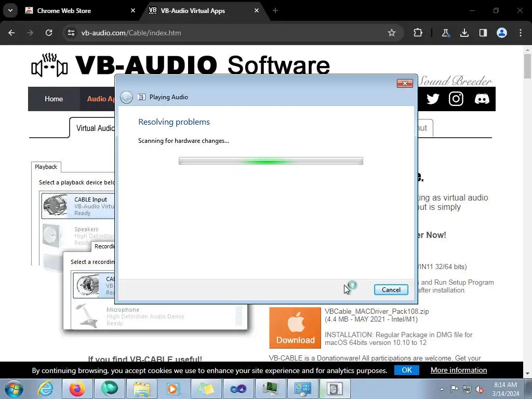Download the Mac VB-Cable driver

[x=295, y=328]
